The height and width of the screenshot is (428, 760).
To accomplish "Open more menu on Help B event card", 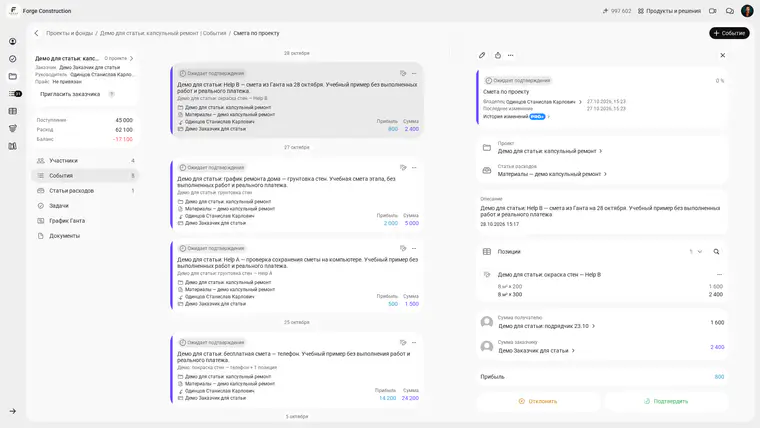I will click(414, 73).
